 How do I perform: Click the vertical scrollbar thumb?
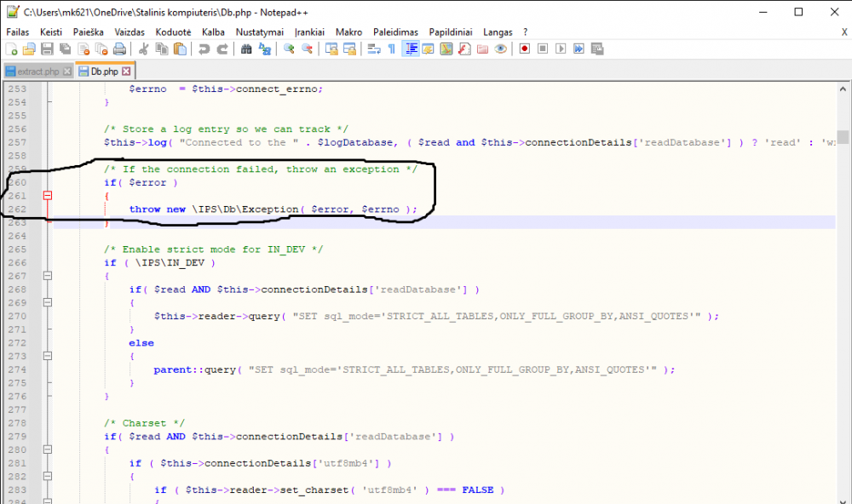tap(843, 136)
